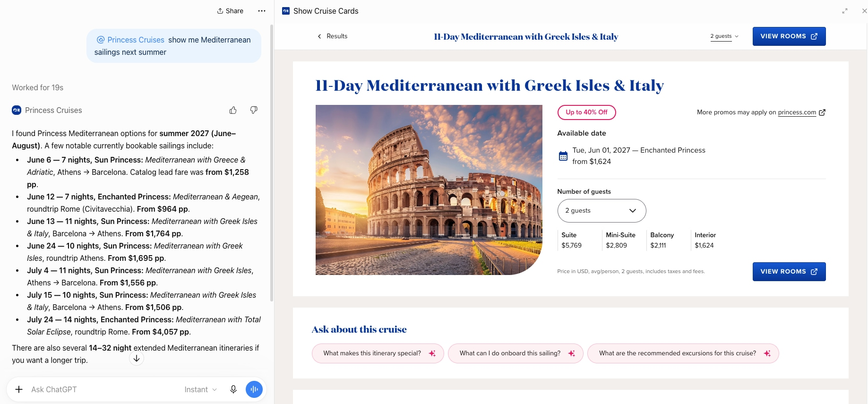Viewport: 868px width, 404px height.
Task: Click the Worked for 19s text
Action: click(38, 87)
